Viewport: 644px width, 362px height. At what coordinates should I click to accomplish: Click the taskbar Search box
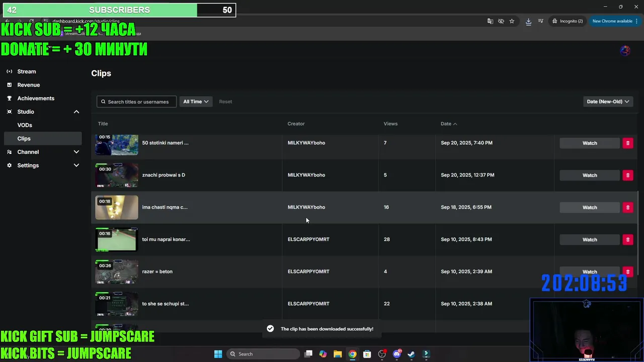point(263,354)
